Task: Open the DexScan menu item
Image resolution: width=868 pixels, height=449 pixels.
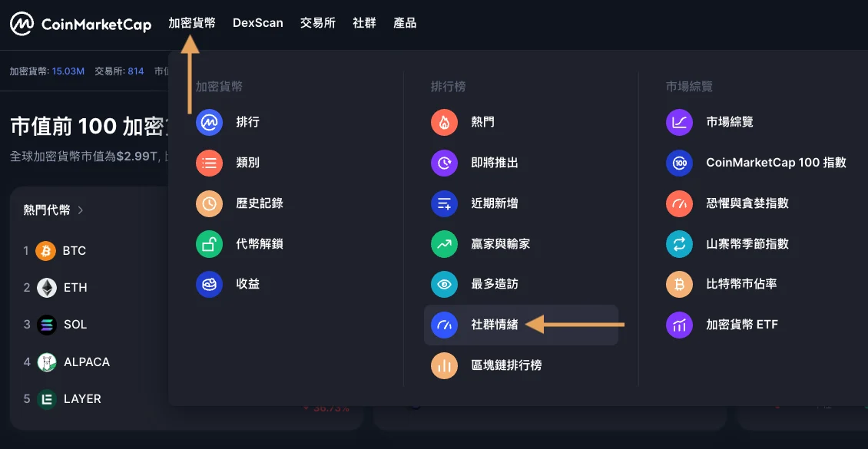Action: pyautogui.click(x=258, y=23)
